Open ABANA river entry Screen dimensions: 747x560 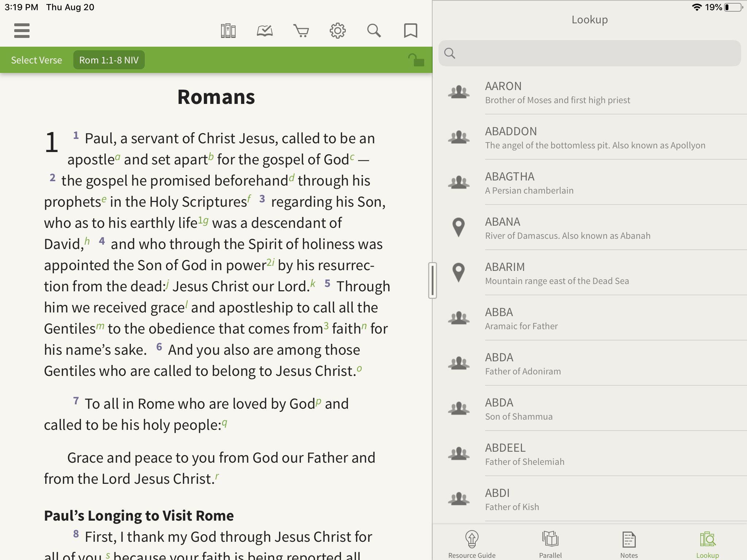pos(590,228)
